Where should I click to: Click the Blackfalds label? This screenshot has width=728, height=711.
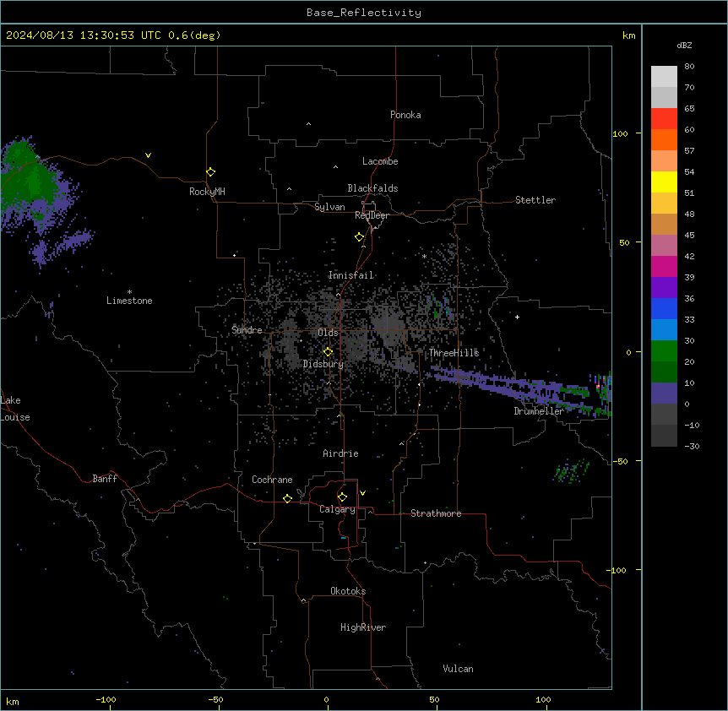(372, 188)
